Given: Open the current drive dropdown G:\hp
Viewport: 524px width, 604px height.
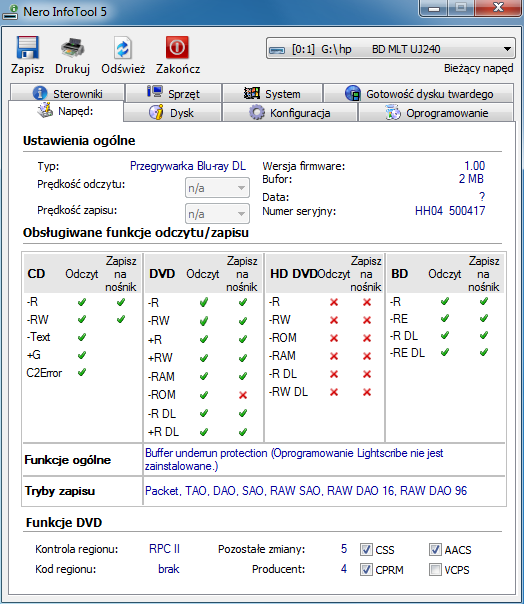Looking at the screenshot, I should 390,49.
